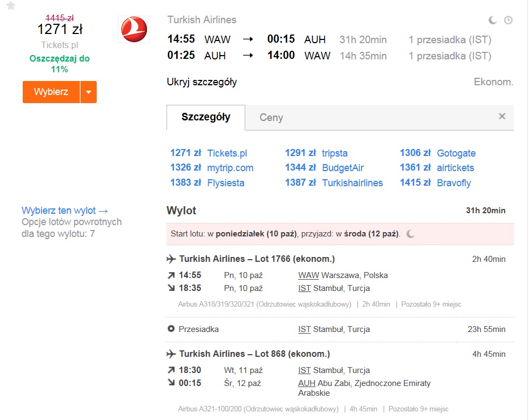Click the AUH Abu Zabi airport code
This screenshot has height=420, width=529.
[x=307, y=383]
